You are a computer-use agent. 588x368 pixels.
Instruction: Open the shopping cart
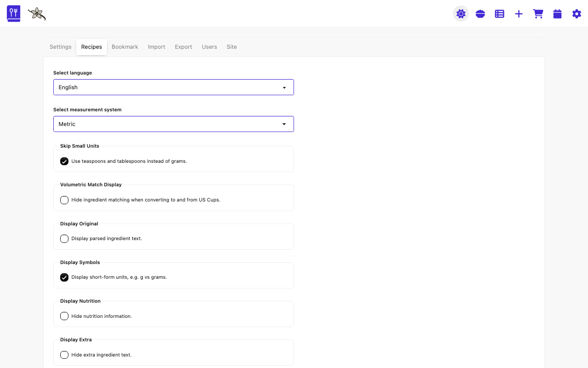click(538, 14)
